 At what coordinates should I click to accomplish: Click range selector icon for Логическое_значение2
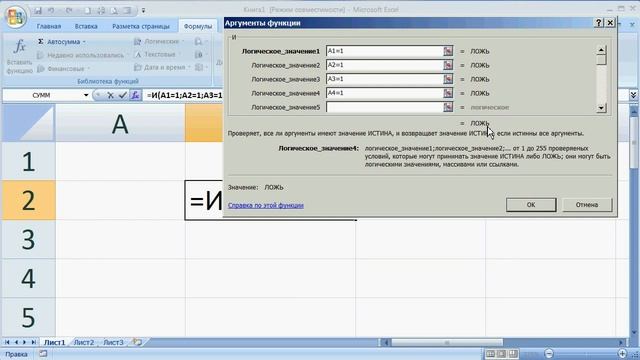pyautogui.click(x=448, y=65)
